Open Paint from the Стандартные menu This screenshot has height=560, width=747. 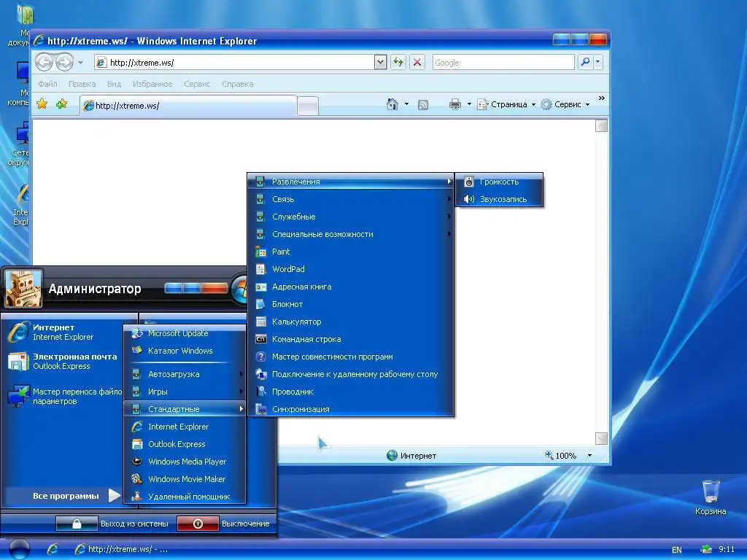click(x=351, y=252)
